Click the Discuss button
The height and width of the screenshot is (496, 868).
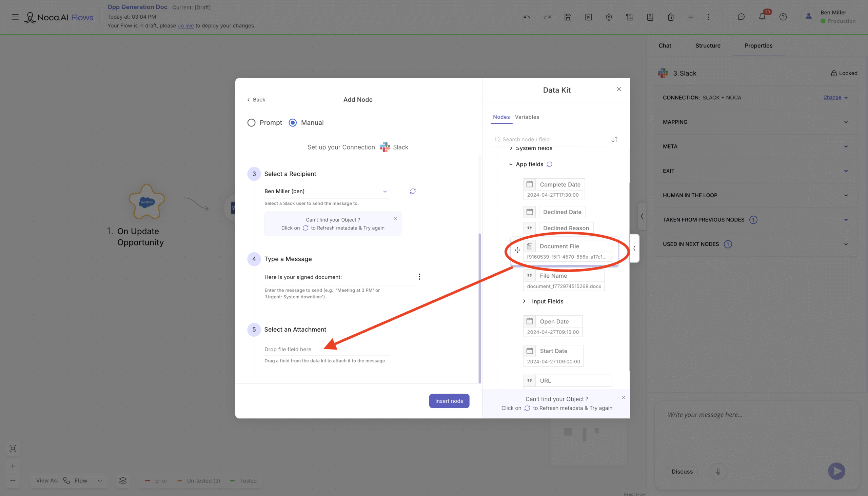pyautogui.click(x=682, y=472)
